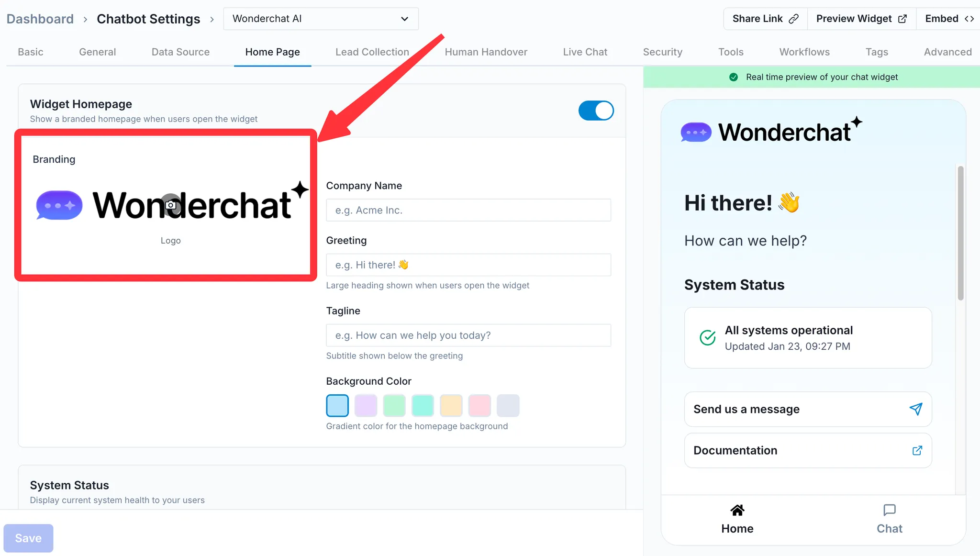
Task: Open the Human Handover tab
Action: click(x=486, y=52)
